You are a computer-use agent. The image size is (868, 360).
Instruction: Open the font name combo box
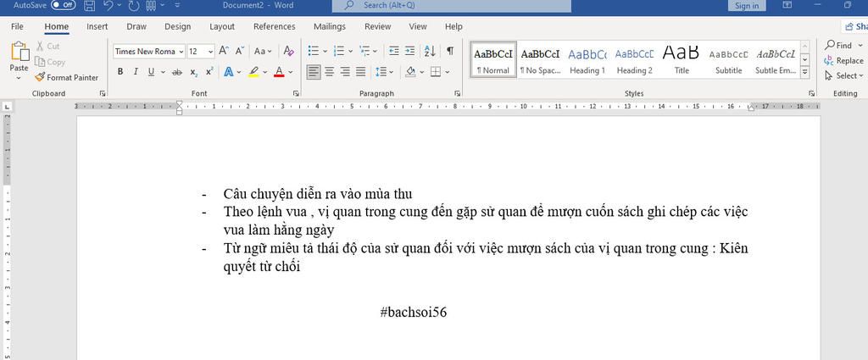pos(149,52)
